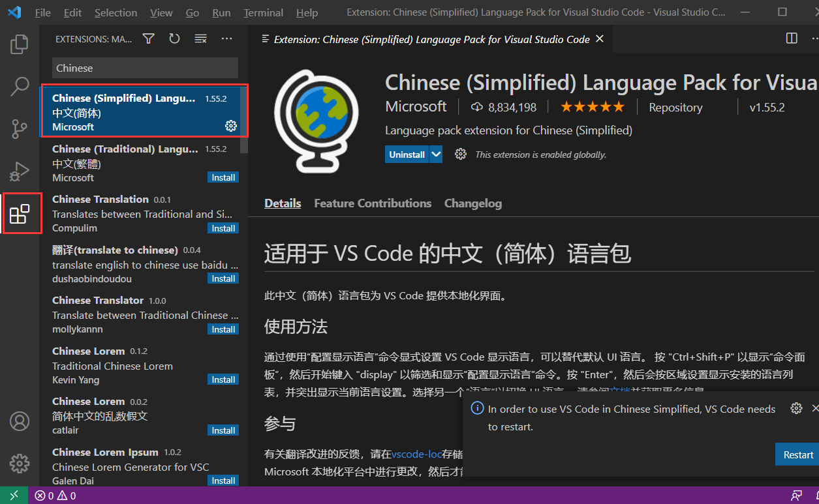The height and width of the screenshot is (504, 819).
Task: Open the Run menu
Action: coord(222,12)
